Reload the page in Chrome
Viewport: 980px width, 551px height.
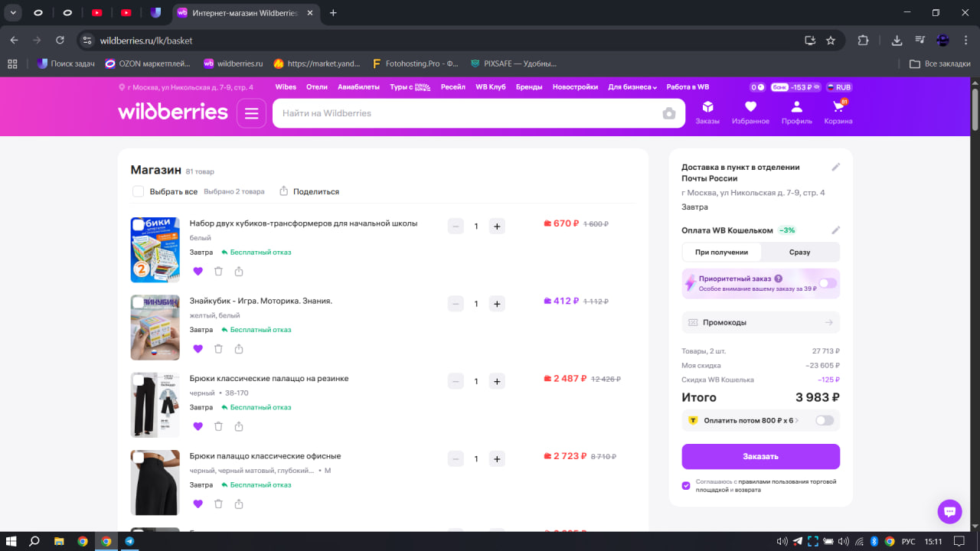[60, 41]
